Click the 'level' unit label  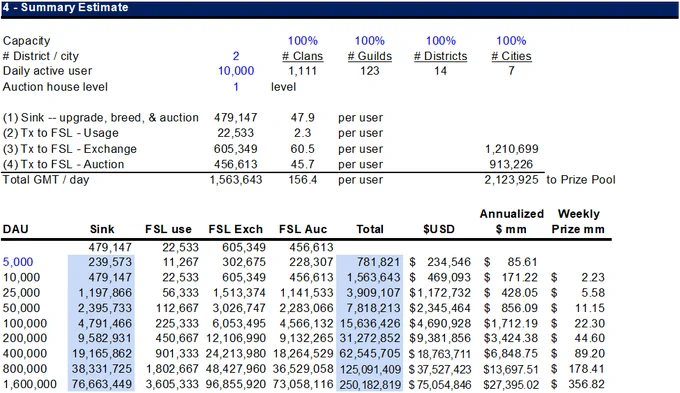pyautogui.click(x=284, y=87)
